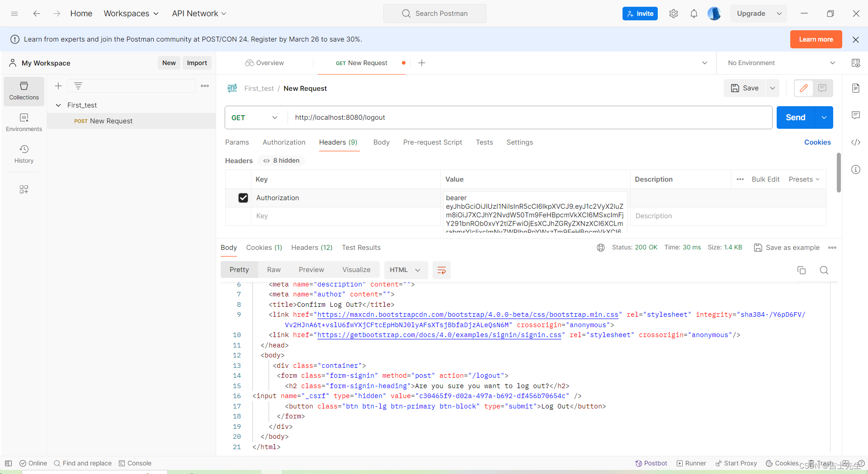
Task: Copy the response body
Action: (x=802, y=270)
